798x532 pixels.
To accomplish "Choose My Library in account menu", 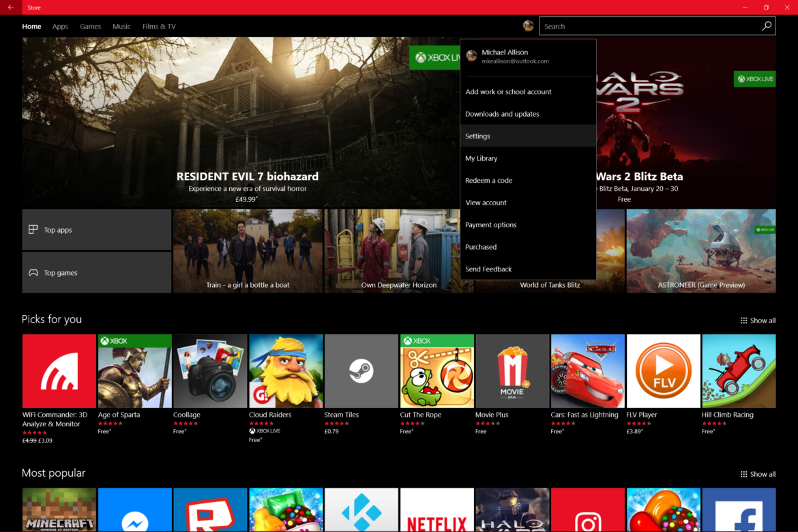I will click(x=482, y=158).
